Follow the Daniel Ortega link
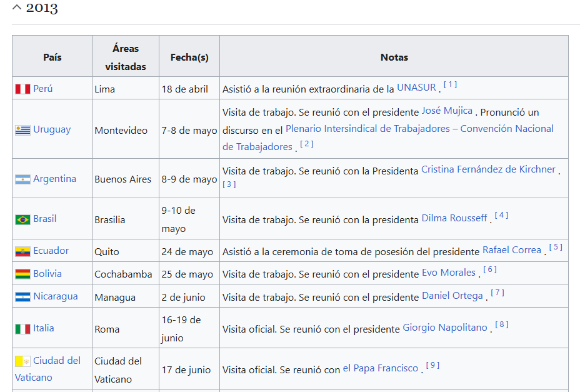Viewport: 580px width, 392px height. (452, 296)
